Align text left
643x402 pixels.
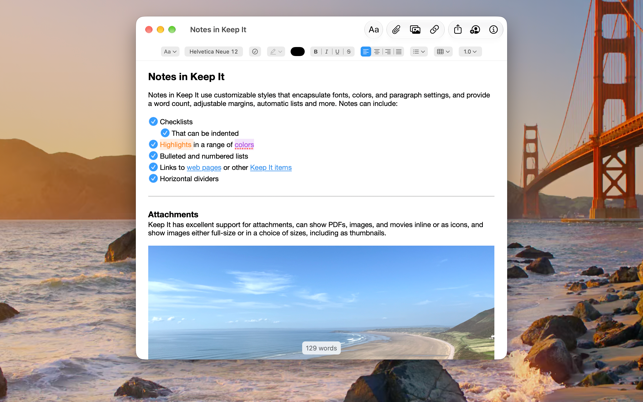pyautogui.click(x=366, y=52)
